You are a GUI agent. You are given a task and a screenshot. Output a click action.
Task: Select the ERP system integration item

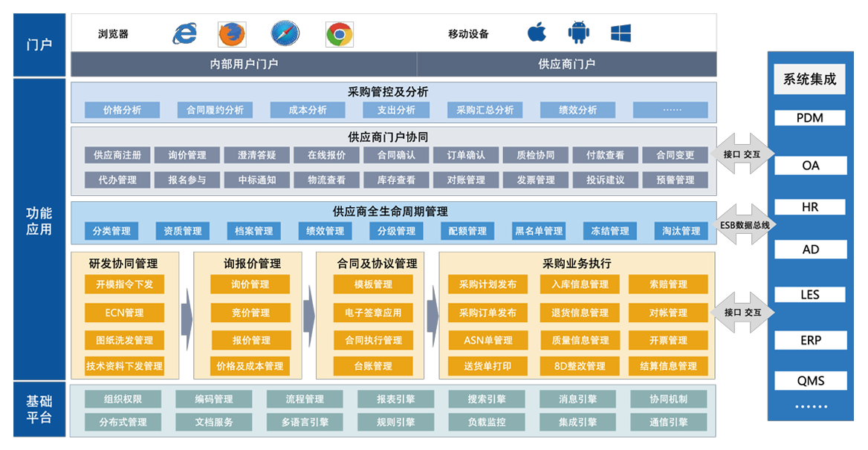click(809, 340)
